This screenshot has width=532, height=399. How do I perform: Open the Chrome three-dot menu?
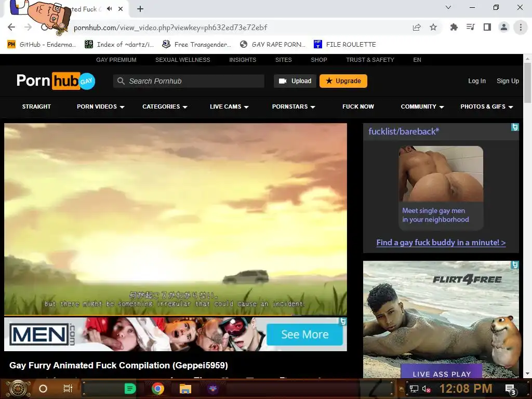[x=521, y=27]
